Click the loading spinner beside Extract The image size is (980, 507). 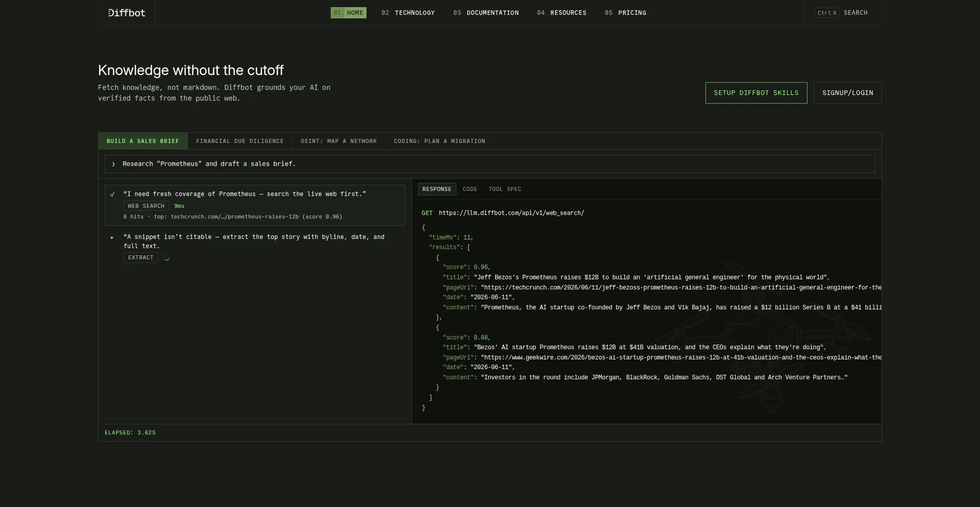tap(166, 258)
